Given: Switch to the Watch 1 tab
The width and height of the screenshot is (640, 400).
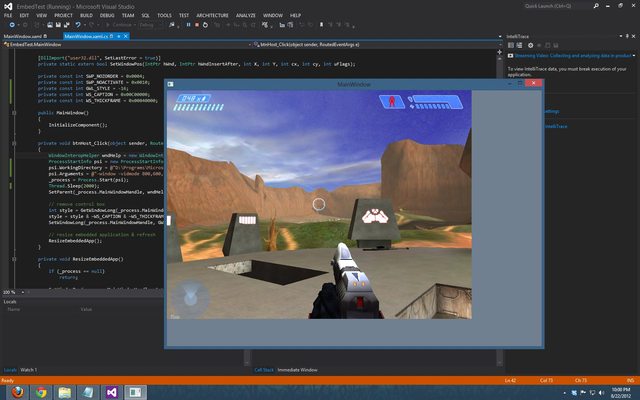Looking at the screenshot, I should pos(29,370).
